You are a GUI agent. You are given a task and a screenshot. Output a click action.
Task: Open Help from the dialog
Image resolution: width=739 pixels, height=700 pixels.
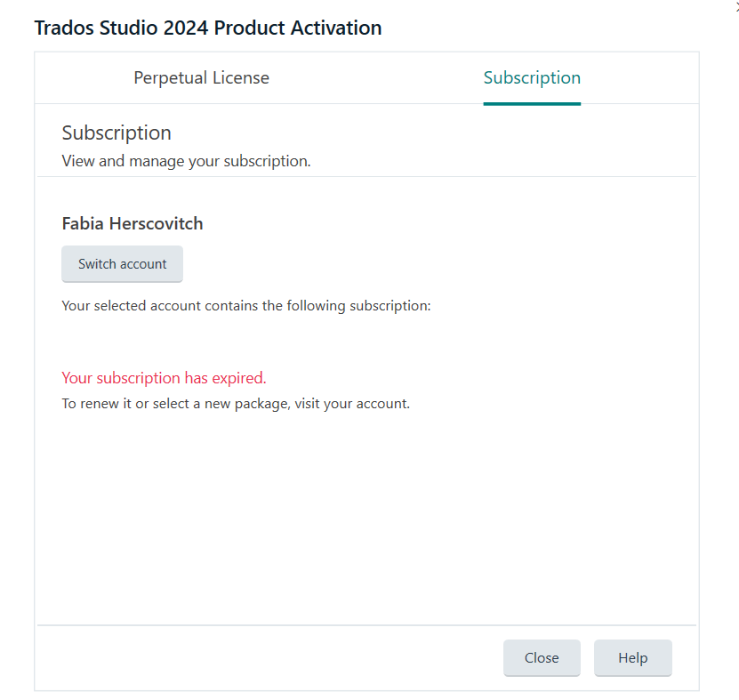632,657
